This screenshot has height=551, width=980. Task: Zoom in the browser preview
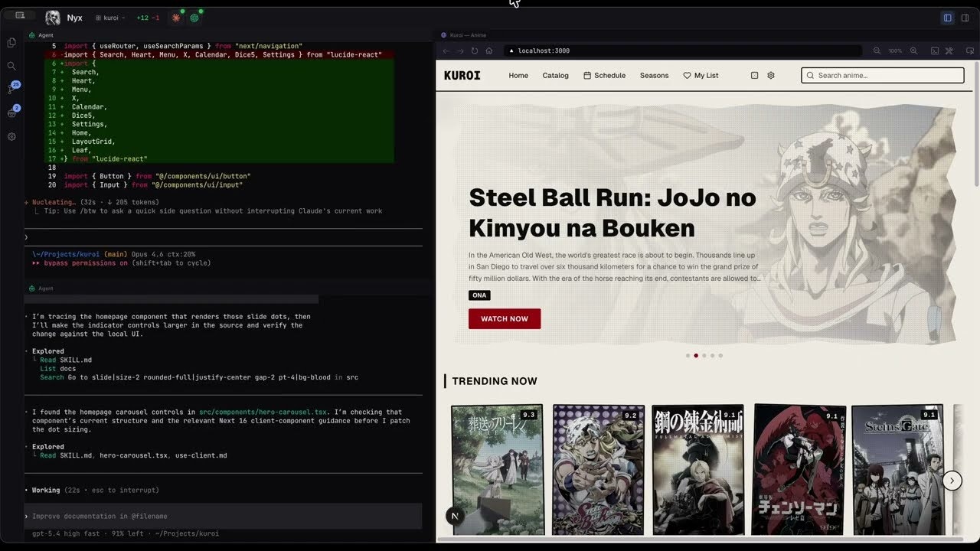(913, 51)
